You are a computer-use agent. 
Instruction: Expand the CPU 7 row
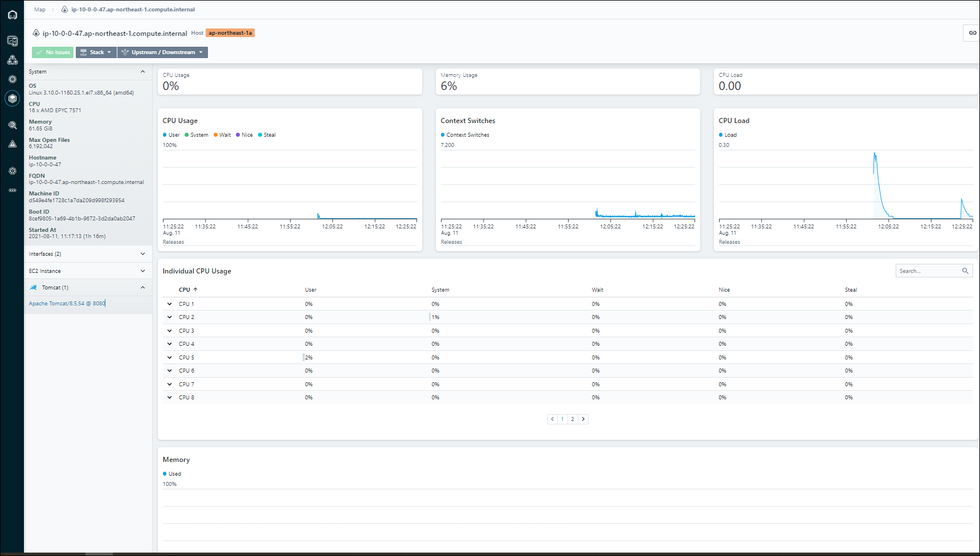click(169, 385)
